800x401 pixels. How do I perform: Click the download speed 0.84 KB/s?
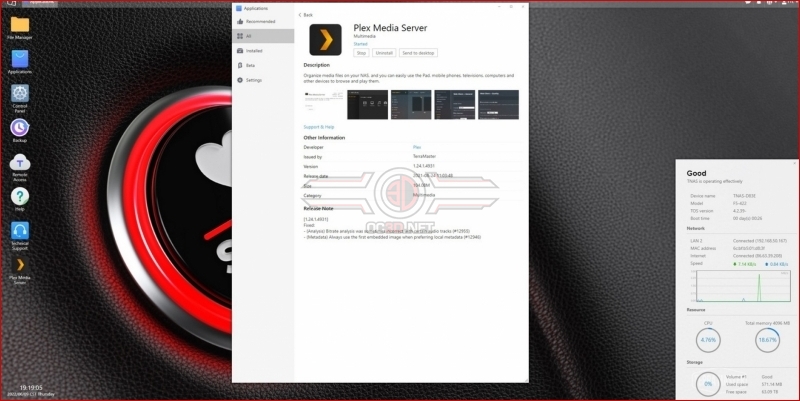(777, 264)
